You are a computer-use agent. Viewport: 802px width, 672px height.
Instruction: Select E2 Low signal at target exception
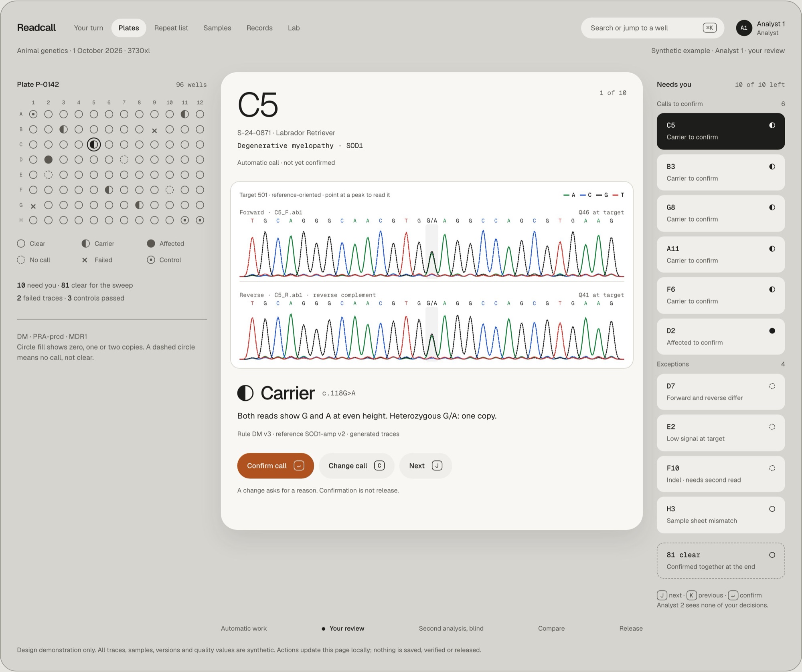click(x=721, y=433)
